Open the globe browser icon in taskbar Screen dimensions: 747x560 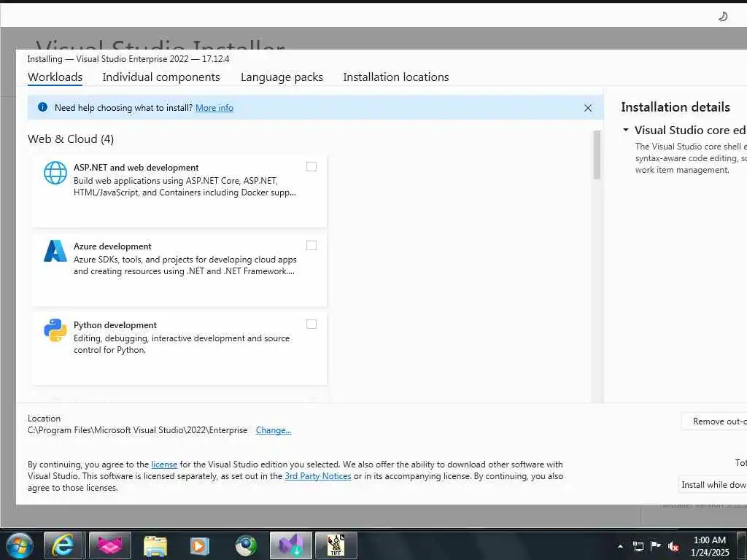246,546
